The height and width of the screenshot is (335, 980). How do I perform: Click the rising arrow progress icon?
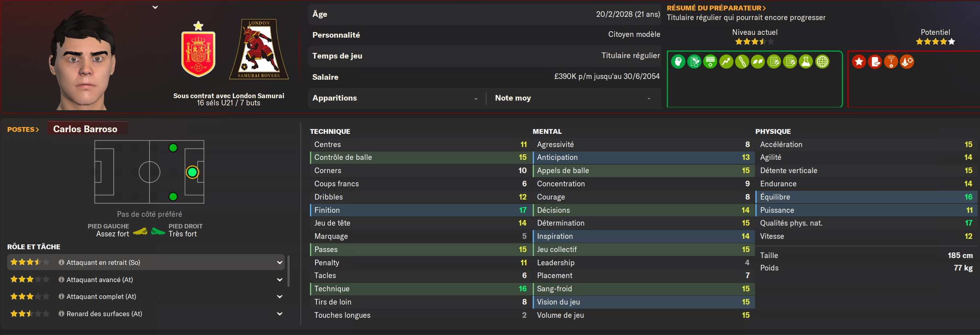tap(726, 62)
